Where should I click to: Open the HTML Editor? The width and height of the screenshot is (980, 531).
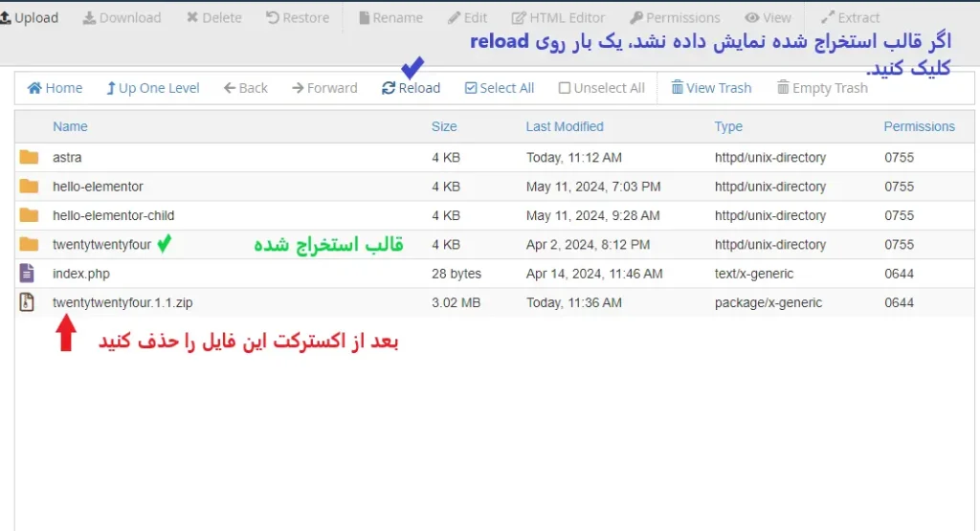(558, 17)
